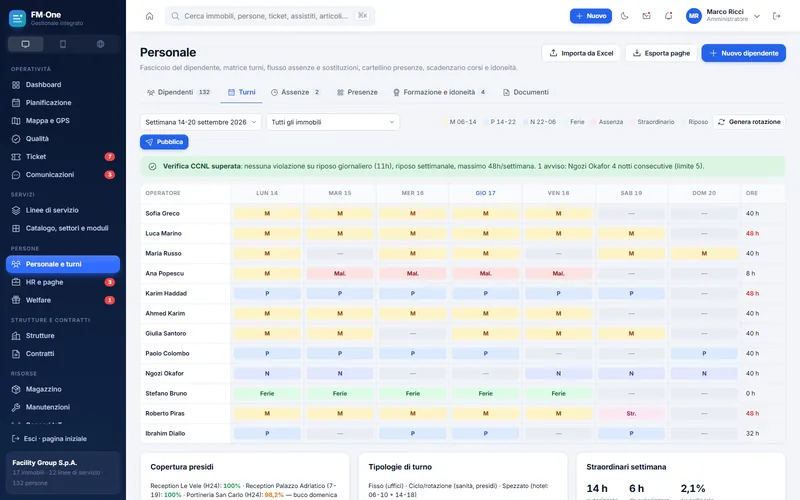This screenshot has height=500, width=800.
Task: Open Tutti gli immobili dropdown
Action: [x=333, y=122]
